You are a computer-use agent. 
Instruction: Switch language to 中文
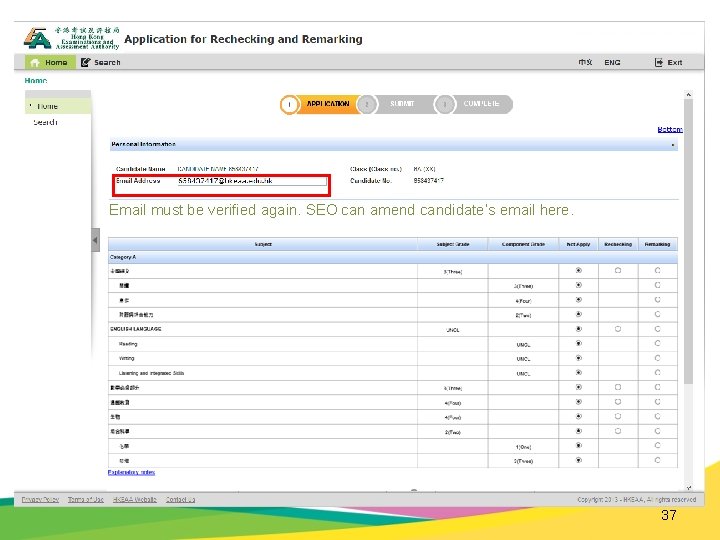pyautogui.click(x=585, y=62)
